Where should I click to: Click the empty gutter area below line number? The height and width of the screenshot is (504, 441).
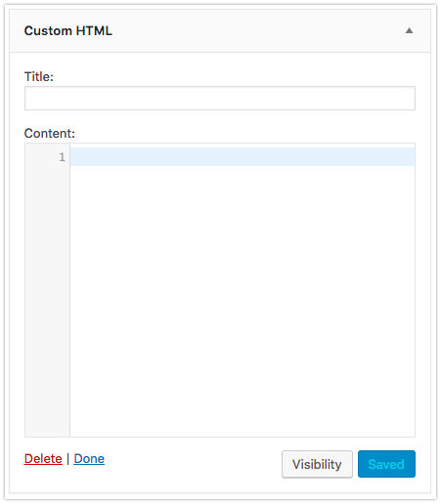[47, 300]
